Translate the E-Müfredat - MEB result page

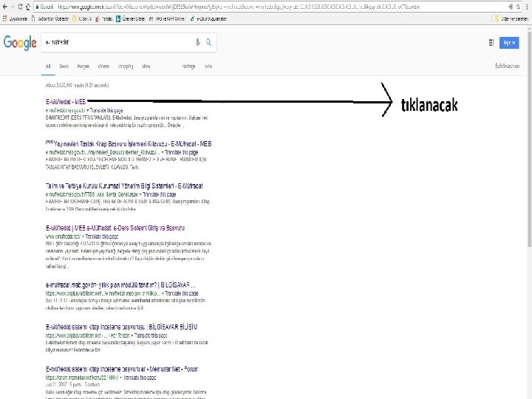(x=106, y=111)
